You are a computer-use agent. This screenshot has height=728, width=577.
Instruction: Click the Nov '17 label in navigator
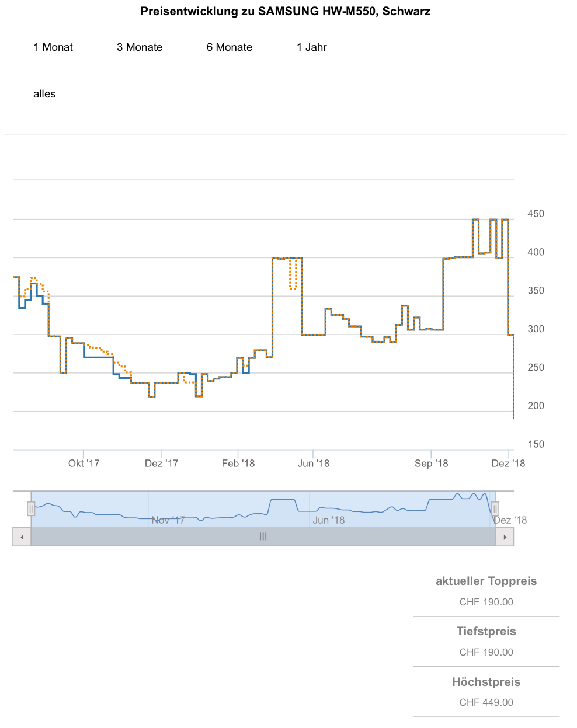(168, 520)
